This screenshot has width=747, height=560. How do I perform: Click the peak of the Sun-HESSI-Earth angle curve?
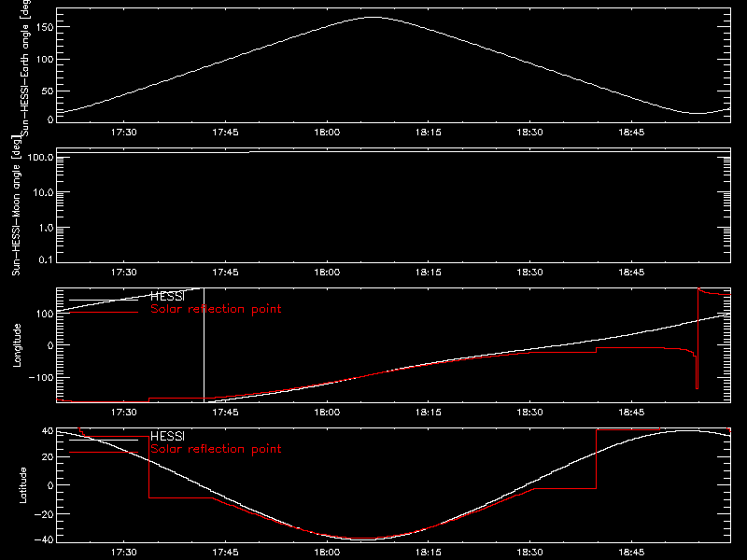pyautogui.click(x=373, y=17)
